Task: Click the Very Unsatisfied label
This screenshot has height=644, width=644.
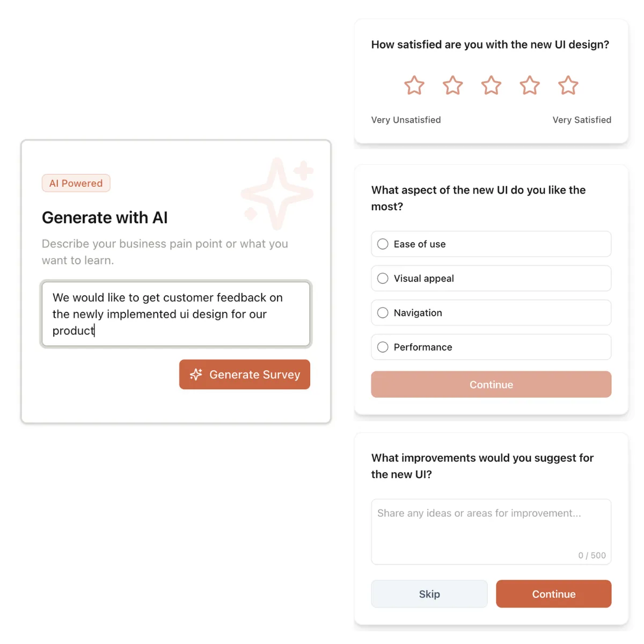Action: pyautogui.click(x=406, y=120)
